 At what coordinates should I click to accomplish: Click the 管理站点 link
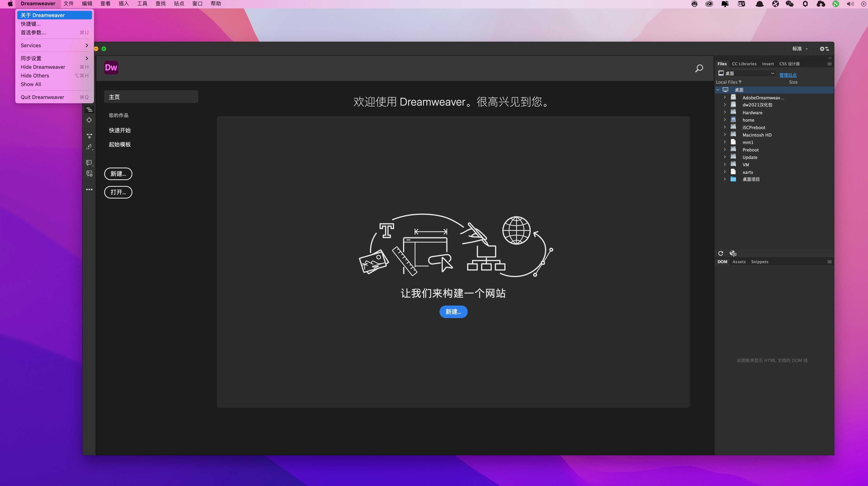788,75
